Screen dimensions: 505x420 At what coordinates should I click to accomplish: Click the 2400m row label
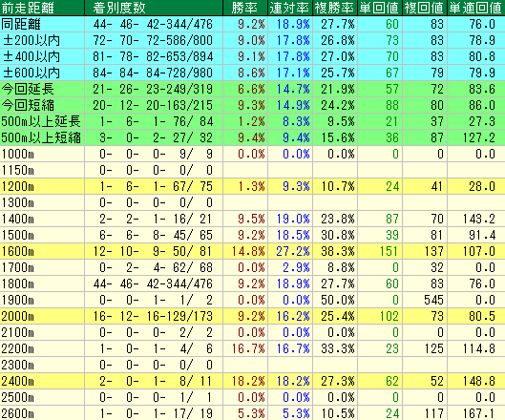click(x=18, y=381)
